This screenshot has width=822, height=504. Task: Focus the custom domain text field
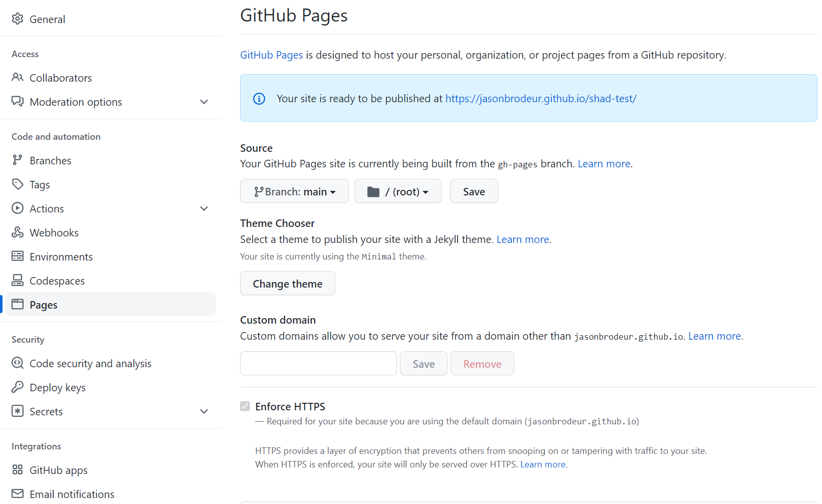(318, 363)
